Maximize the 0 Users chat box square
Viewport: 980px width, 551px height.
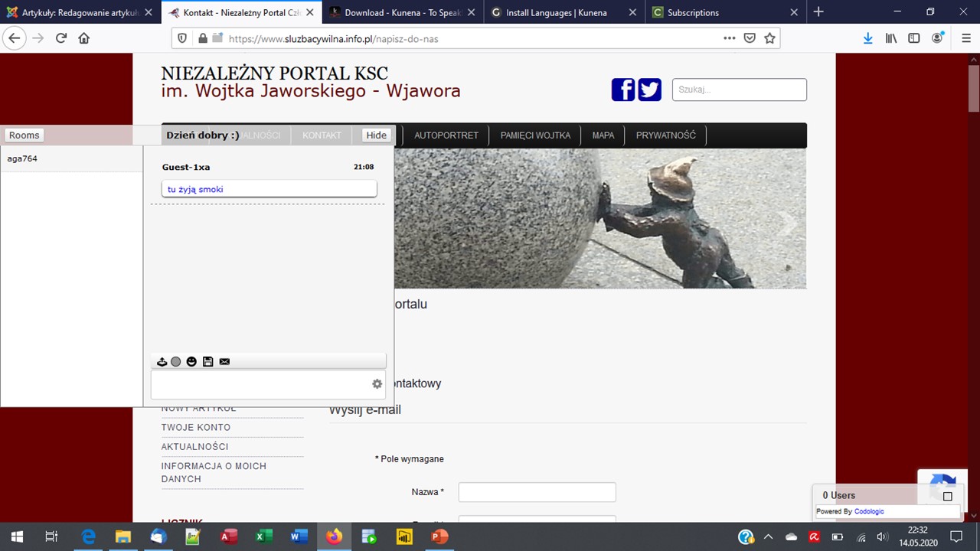[x=947, y=496]
